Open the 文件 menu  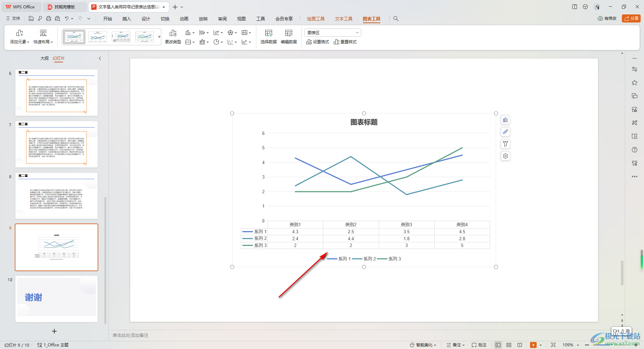coord(13,19)
